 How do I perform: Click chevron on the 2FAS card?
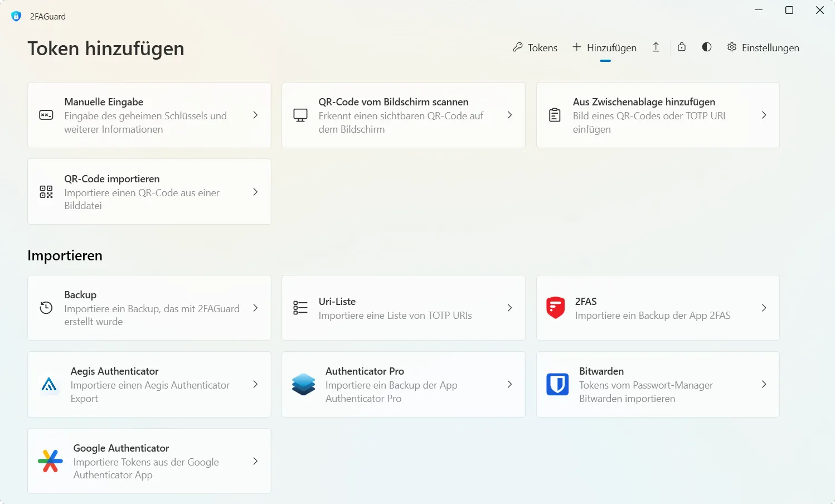(764, 308)
